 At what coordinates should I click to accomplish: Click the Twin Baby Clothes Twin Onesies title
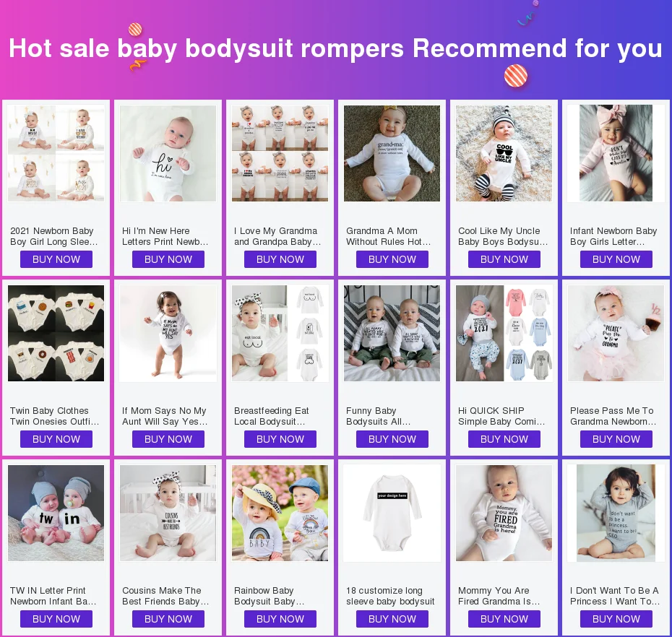[x=54, y=416]
